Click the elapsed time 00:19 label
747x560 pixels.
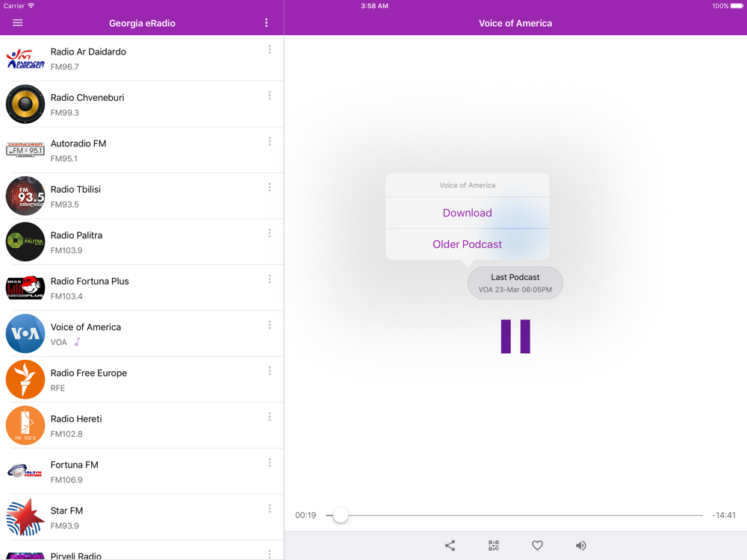click(x=306, y=515)
